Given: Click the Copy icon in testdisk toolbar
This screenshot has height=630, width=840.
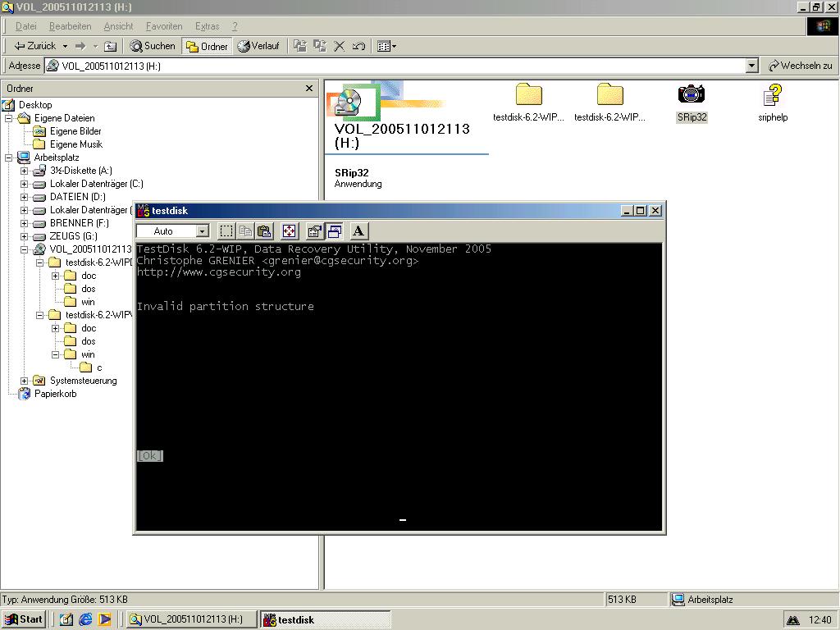Looking at the screenshot, I should point(245,231).
